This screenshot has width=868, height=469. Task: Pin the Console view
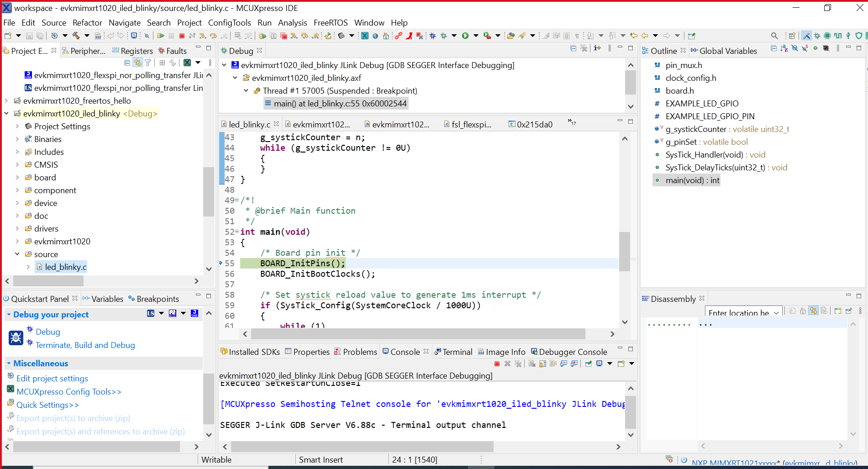(x=588, y=363)
